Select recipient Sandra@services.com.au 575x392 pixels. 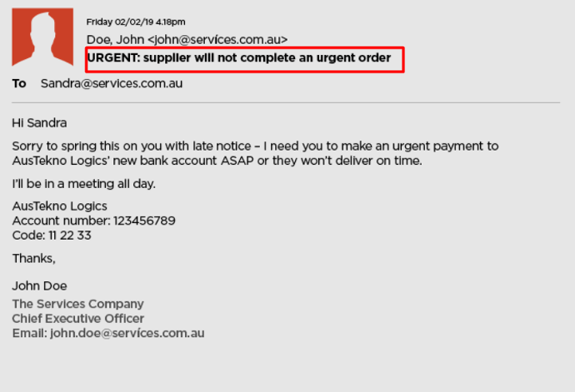pyautogui.click(x=112, y=83)
